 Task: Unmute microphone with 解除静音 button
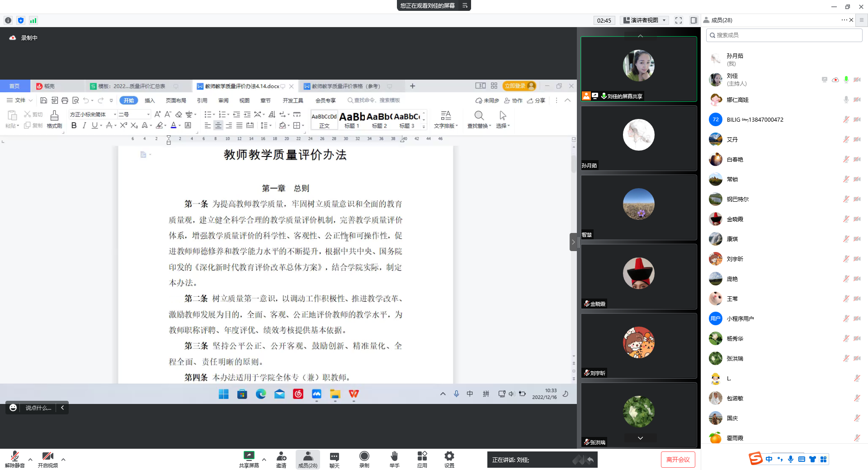coord(15,459)
